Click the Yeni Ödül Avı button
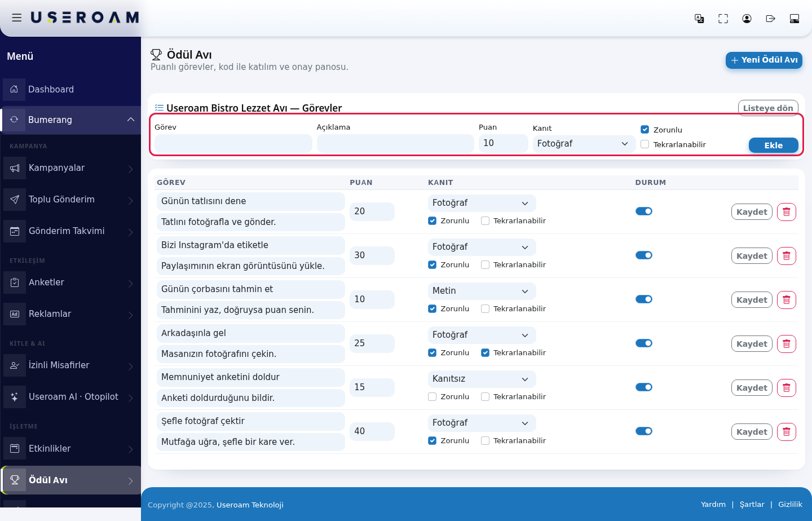This screenshot has height=521, width=812. pyautogui.click(x=764, y=60)
